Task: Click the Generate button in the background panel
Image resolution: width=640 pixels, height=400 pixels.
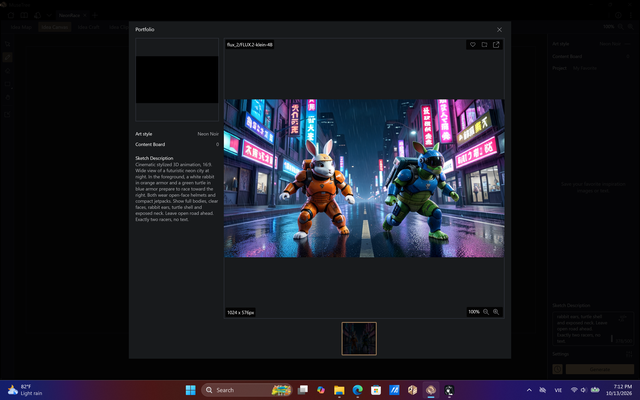Action: tap(600, 369)
